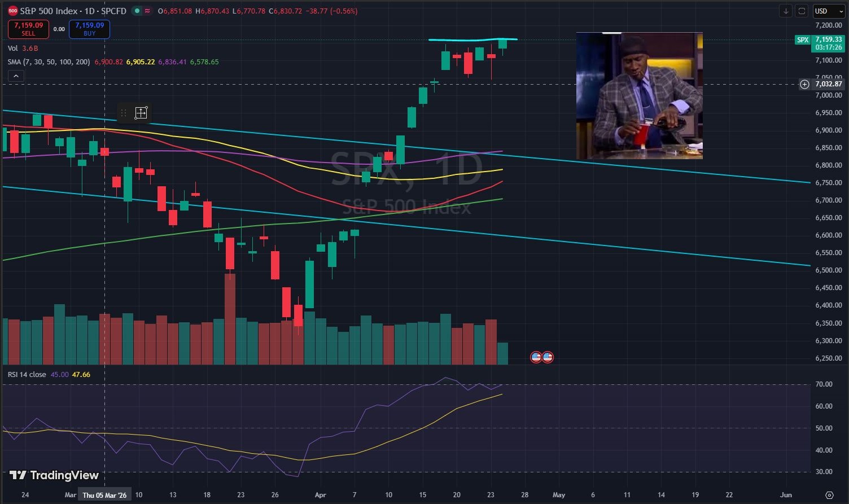Select the Vol indicator legend
Image resolution: width=849 pixels, height=504 pixels.
(x=12, y=49)
